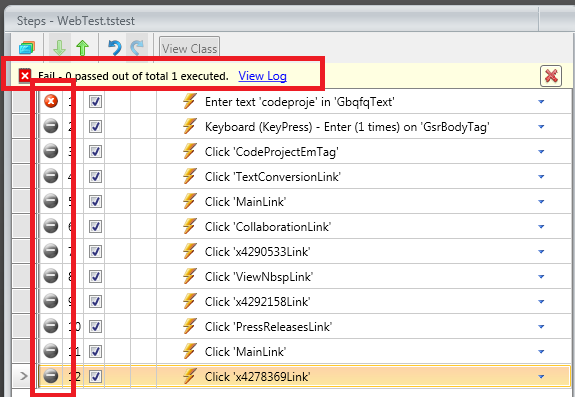Open the View Log link
The height and width of the screenshot is (397, 575).
pyautogui.click(x=263, y=76)
